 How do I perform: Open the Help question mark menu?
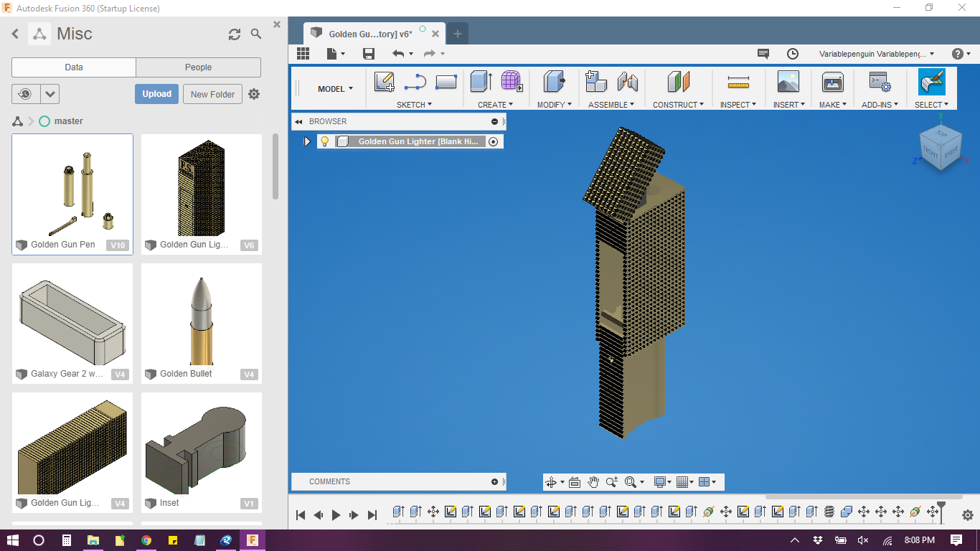pyautogui.click(x=961, y=54)
